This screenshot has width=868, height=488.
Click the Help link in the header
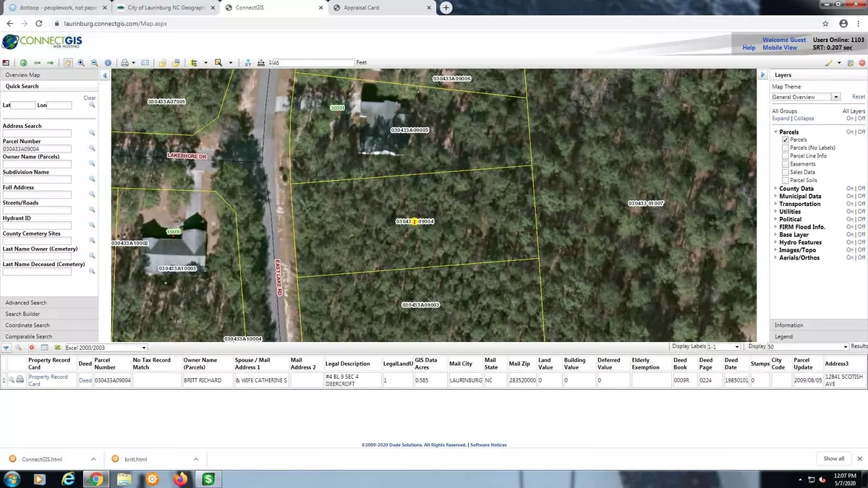[x=749, y=48]
